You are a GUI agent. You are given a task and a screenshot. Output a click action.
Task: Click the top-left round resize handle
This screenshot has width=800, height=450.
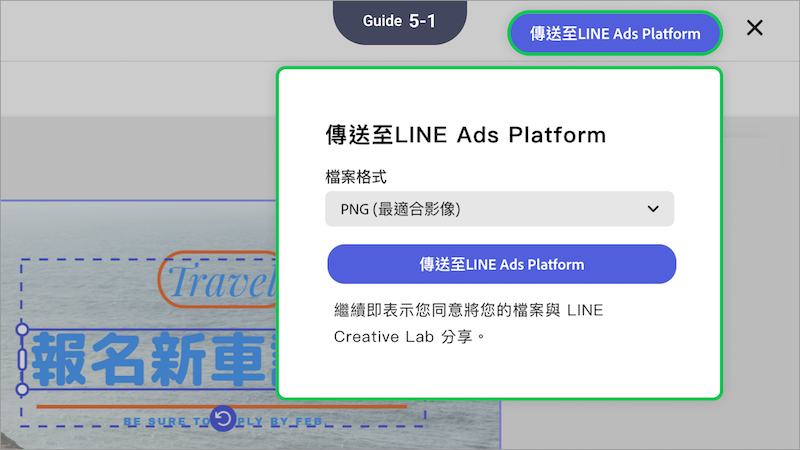[22, 329]
